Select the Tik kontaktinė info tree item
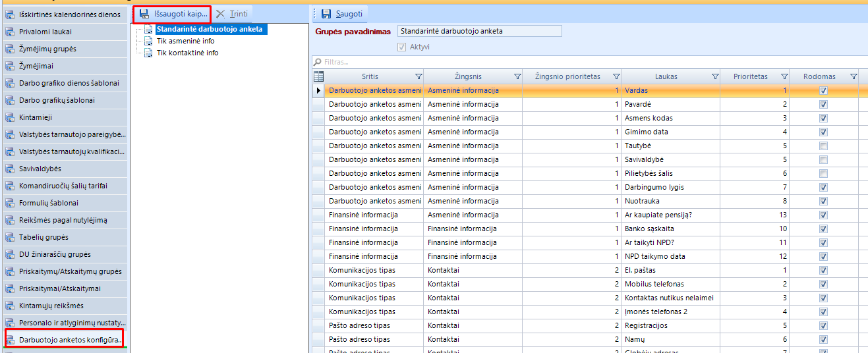The image size is (868, 353). (x=187, y=53)
